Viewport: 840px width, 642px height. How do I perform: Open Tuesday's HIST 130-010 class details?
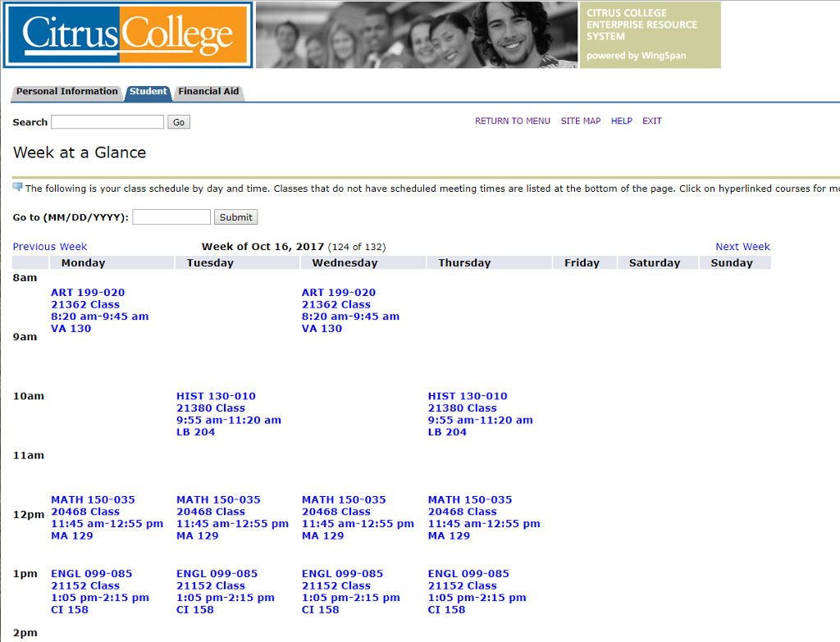[x=216, y=395]
